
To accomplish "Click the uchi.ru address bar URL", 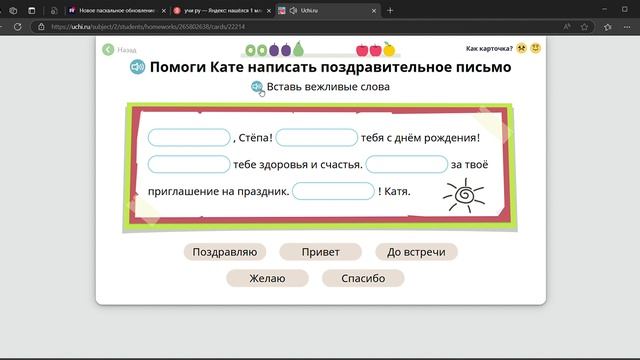I will (x=148, y=27).
